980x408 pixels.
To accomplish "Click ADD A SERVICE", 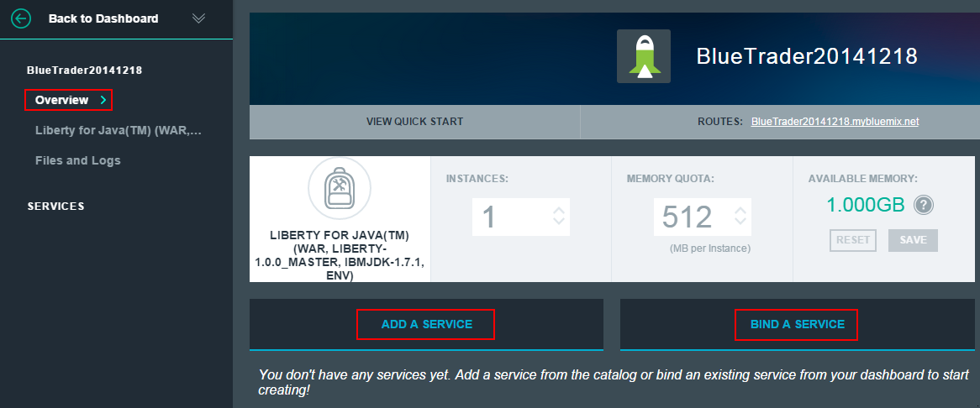I will click(x=426, y=324).
